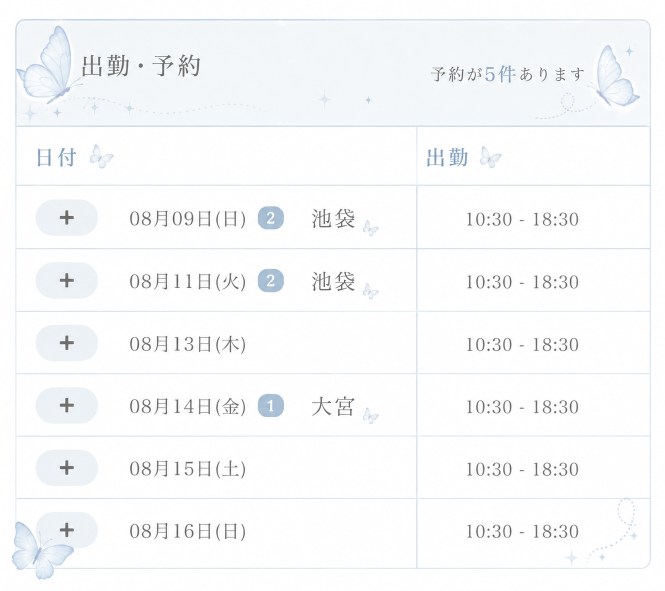
Task: Expand the 08月09日(日) row plus button
Action: pyautogui.click(x=67, y=218)
